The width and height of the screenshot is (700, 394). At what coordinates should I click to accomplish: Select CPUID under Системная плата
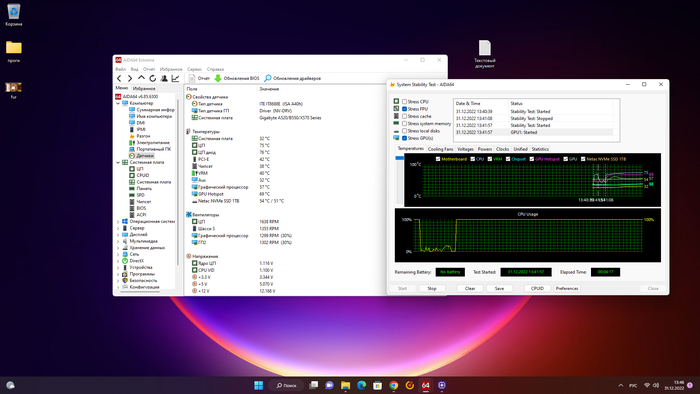point(139,175)
